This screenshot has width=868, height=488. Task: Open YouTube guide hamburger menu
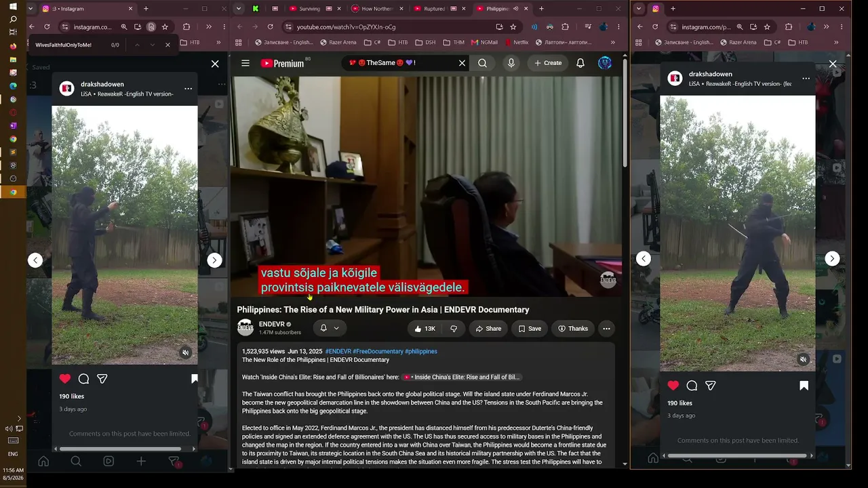tap(245, 63)
